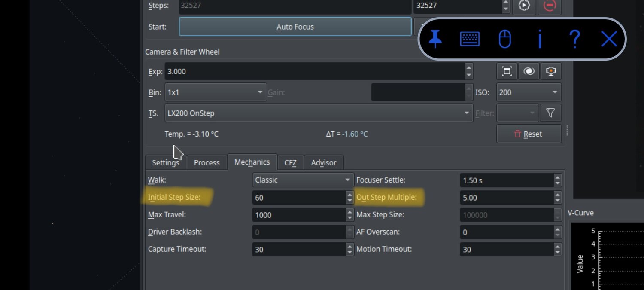Increase Max Travel with its up arrow
The image size is (644, 290).
pos(350,211)
